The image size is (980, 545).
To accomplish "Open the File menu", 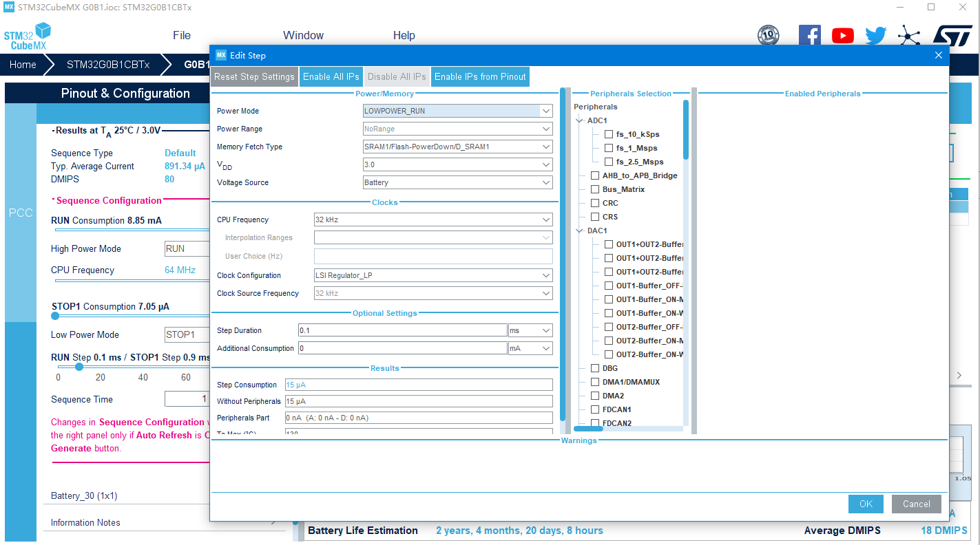I will click(x=182, y=36).
